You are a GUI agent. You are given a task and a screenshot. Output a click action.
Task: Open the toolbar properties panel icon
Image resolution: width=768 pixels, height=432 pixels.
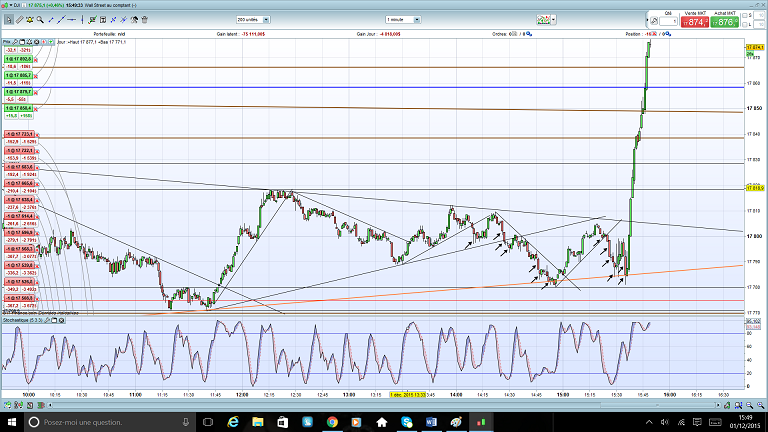[x=103, y=20]
